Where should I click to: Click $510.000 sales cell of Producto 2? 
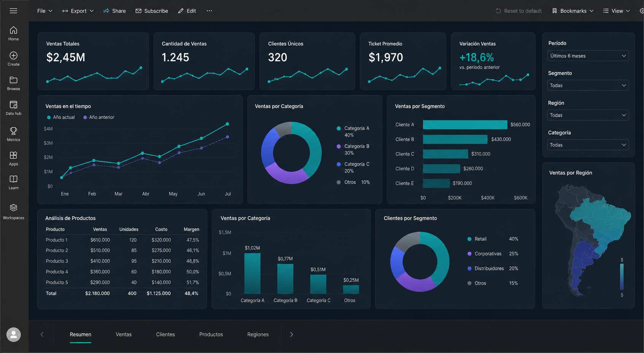coord(100,250)
